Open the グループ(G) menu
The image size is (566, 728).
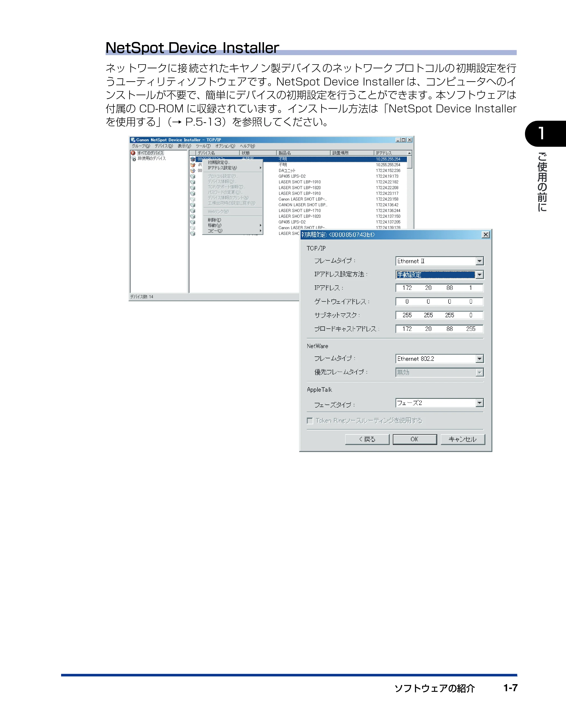tap(141, 146)
